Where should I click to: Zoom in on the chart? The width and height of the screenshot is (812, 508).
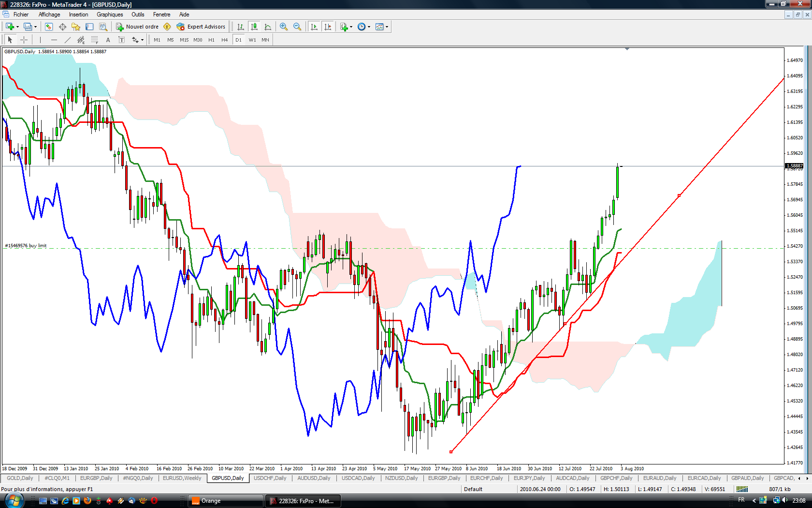point(284,27)
